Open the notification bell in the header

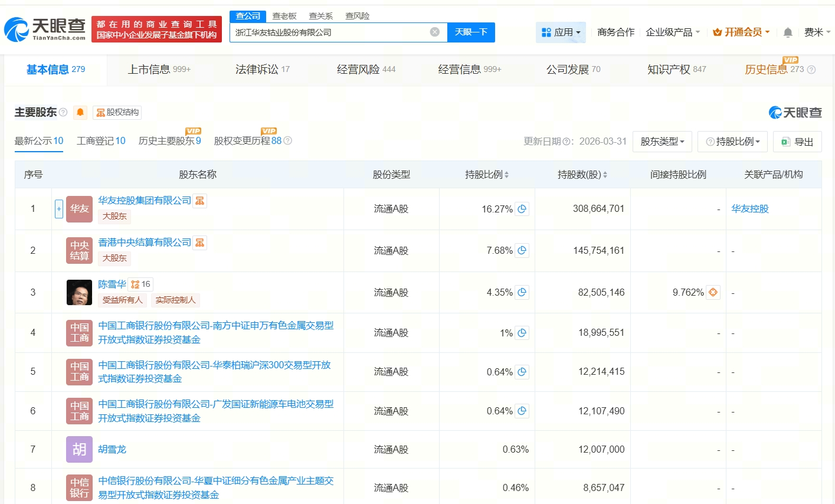click(788, 32)
